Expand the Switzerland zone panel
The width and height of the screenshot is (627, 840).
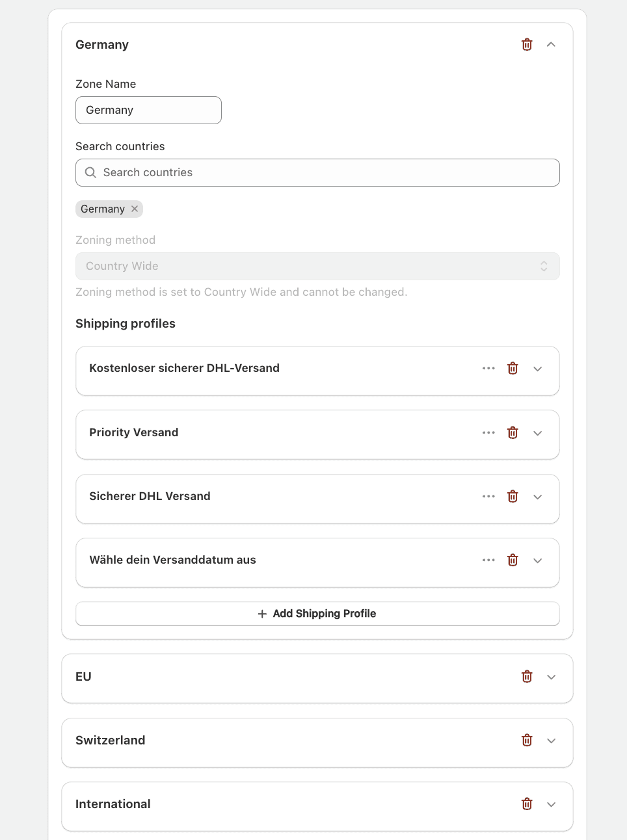click(551, 741)
